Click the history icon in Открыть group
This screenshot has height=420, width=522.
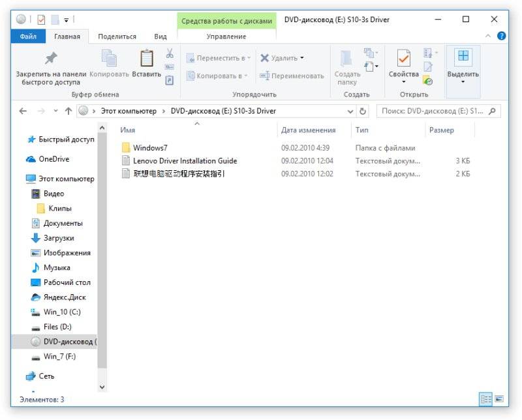pyautogui.click(x=428, y=80)
